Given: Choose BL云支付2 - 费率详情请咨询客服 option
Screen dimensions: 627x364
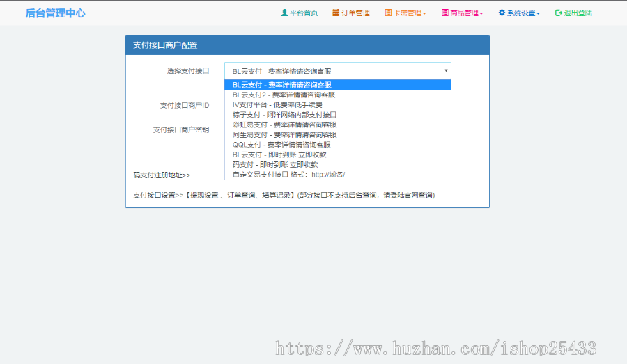Looking at the screenshot, I should click(x=337, y=95).
